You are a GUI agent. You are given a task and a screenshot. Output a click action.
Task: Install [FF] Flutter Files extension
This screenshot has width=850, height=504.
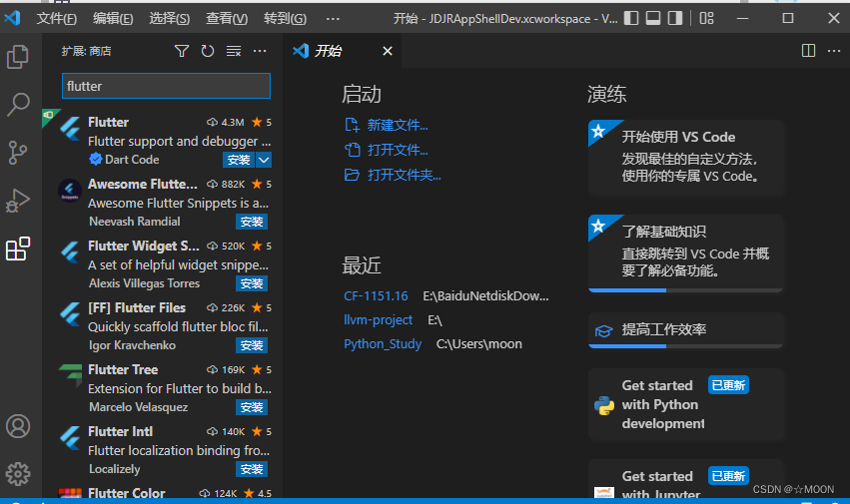(x=252, y=345)
